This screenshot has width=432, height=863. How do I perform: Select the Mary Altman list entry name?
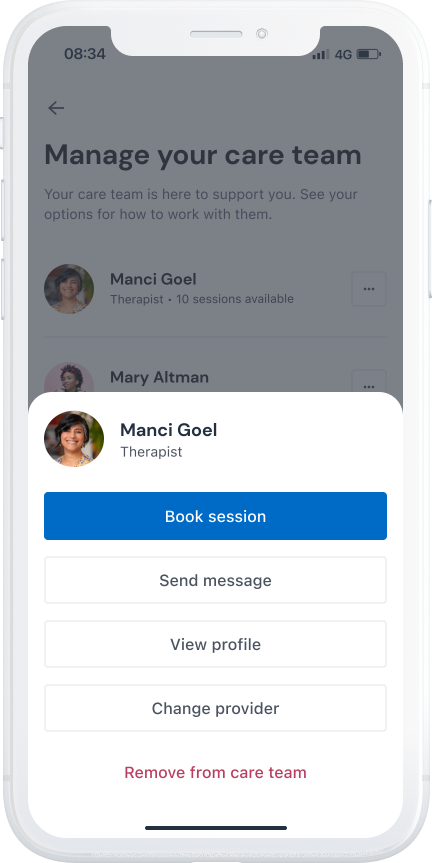point(159,378)
